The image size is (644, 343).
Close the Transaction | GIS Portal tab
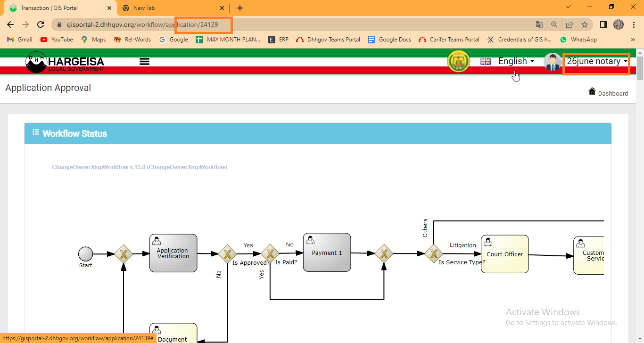point(109,8)
